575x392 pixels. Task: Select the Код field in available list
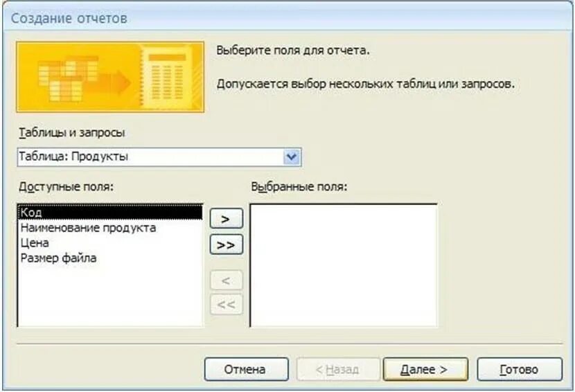(110, 213)
